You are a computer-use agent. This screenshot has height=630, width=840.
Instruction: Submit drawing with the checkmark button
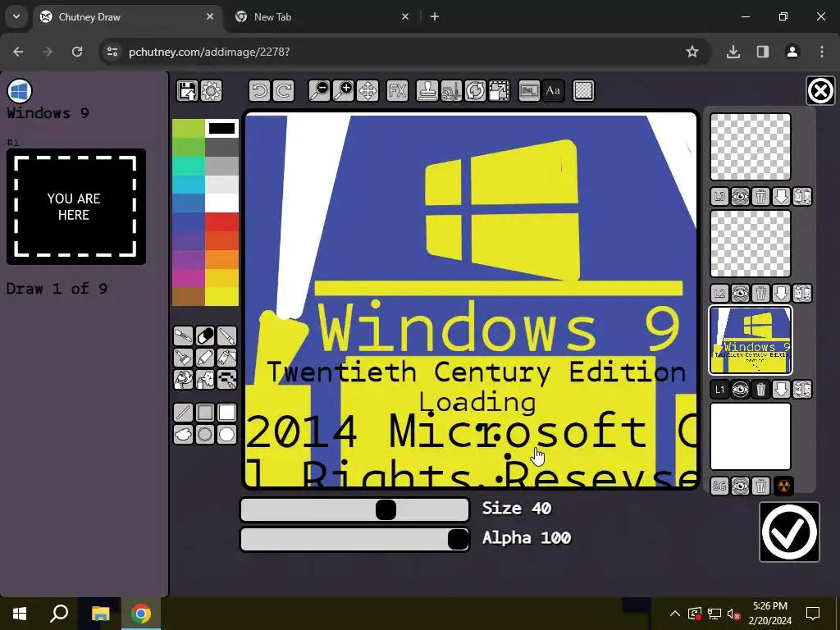click(x=789, y=532)
